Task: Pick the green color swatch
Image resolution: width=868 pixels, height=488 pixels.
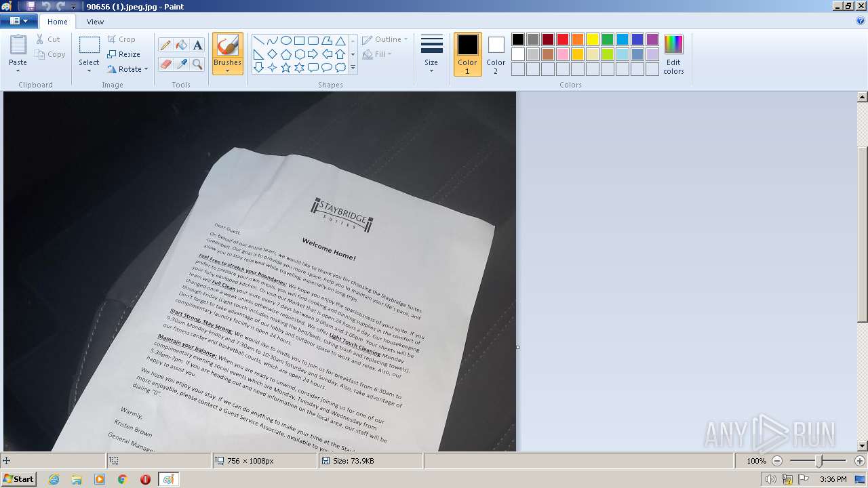Action: point(607,39)
